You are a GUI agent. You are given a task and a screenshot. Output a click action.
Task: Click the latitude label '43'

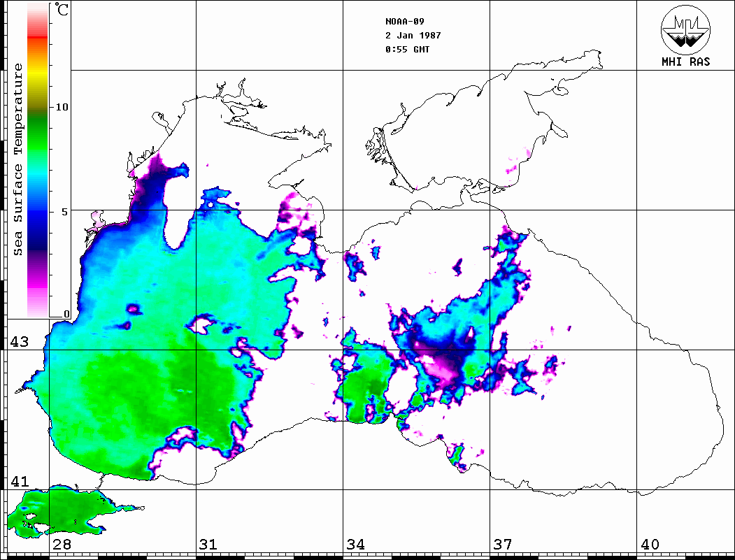[x=20, y=342]
